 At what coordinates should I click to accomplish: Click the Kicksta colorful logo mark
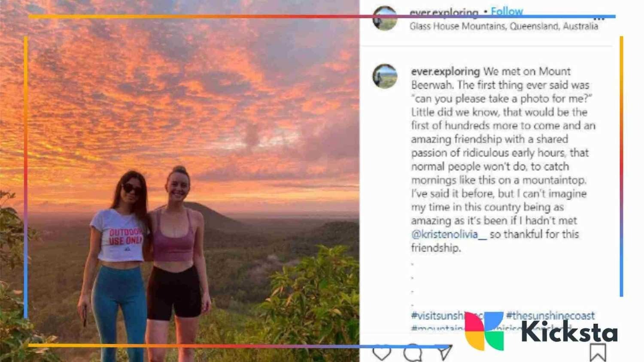(484, 331)
